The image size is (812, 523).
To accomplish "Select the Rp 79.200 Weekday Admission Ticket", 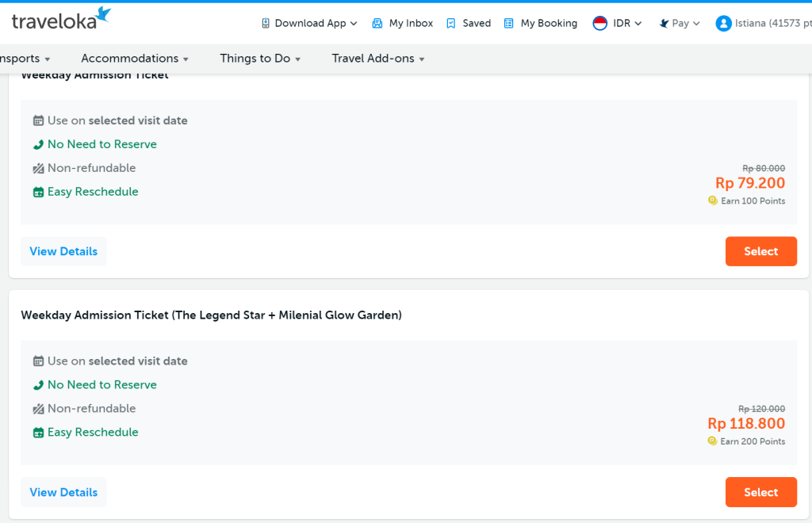I will point(760,251).
